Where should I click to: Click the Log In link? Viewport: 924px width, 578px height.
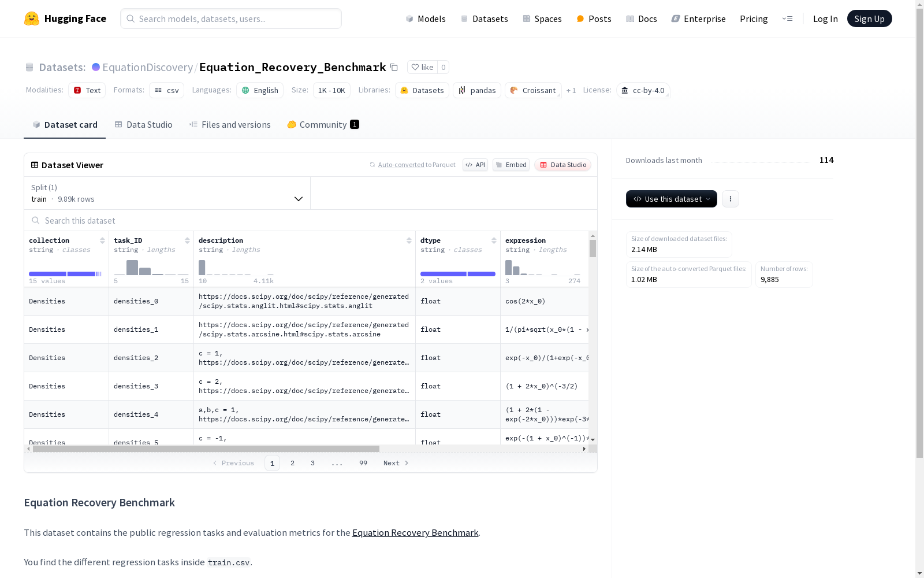click(825, 18)
